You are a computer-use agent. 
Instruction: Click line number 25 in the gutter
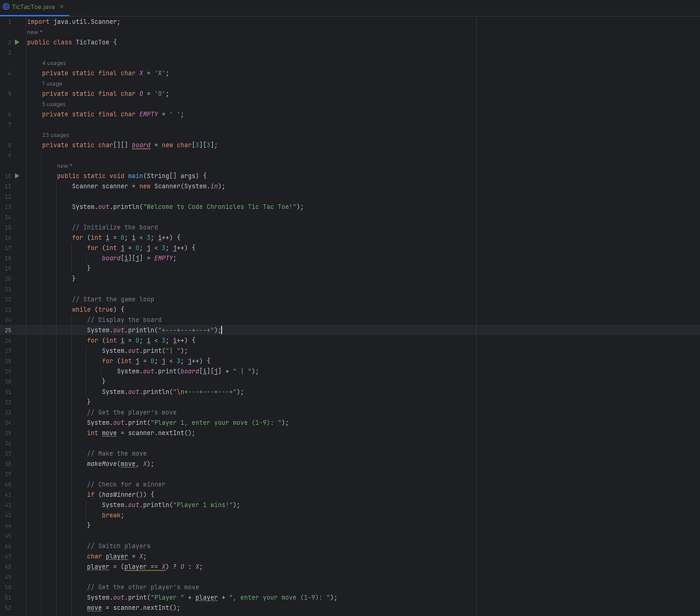(8, 330)
